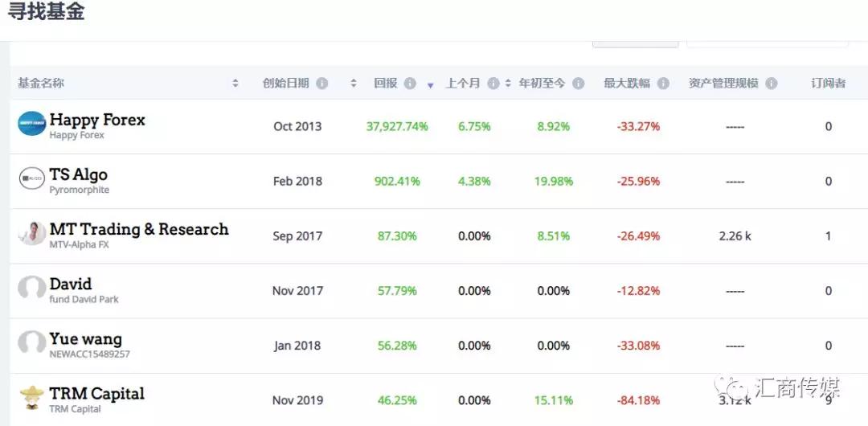Select return value 46.25%

[x=397, y=400]
